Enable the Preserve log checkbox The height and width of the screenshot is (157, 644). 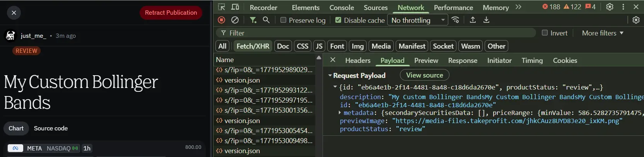click(284, 20)
